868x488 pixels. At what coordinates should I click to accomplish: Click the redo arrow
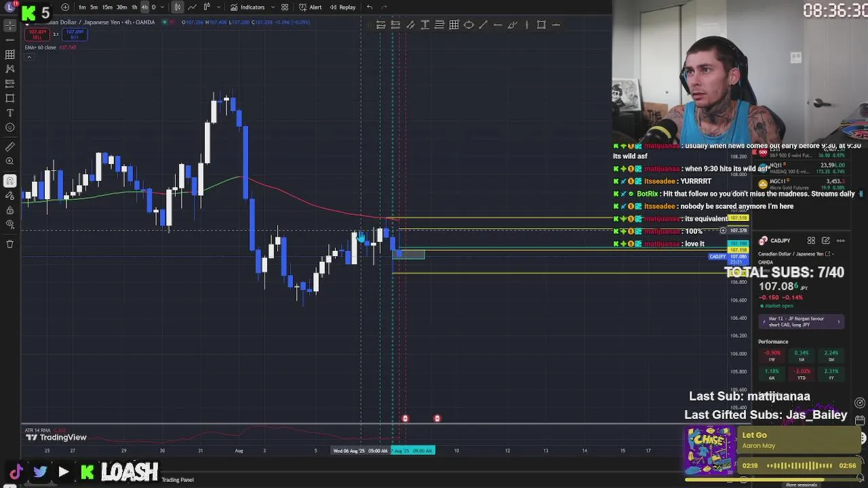tap(384, 7)
